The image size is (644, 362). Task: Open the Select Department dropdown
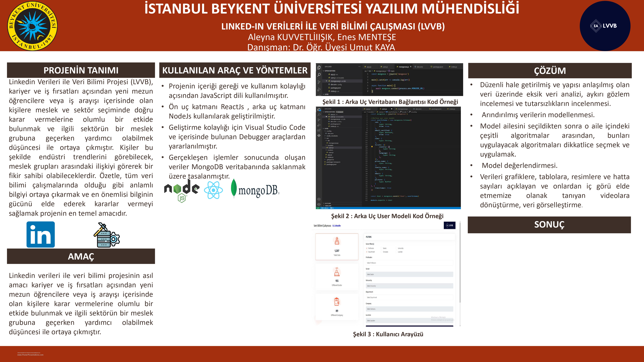[x=410, y=298]
